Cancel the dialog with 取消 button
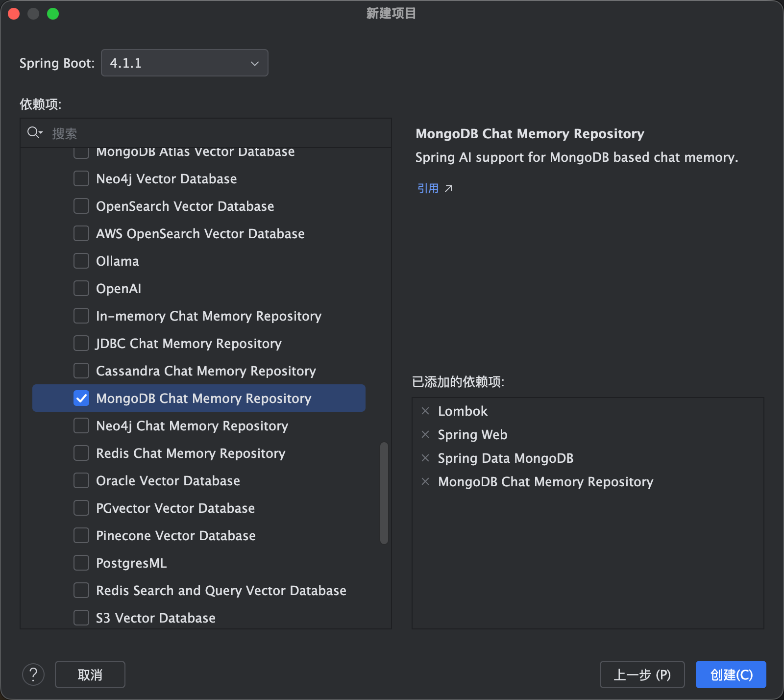Image resolution: width=784 pixels, height=700 pixels. coord(90,675)
